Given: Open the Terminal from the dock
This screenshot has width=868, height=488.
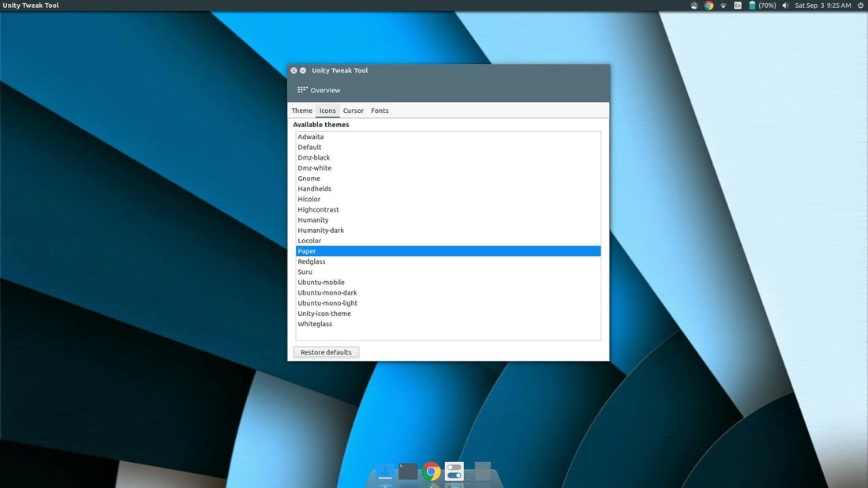Looking at the screenshot, I should pyautogui.click(x=406, y=471).
